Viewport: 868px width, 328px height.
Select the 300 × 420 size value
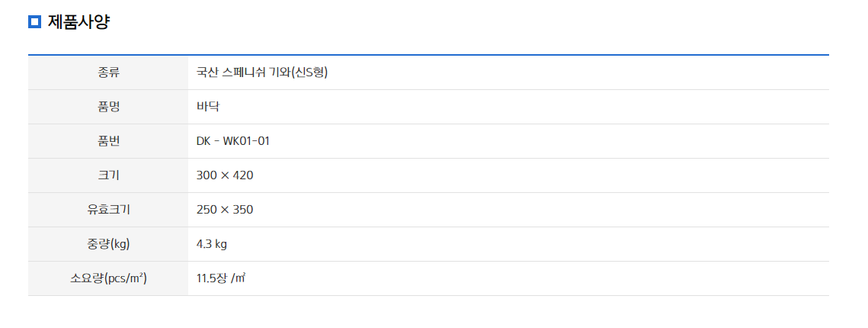(225, 175)
